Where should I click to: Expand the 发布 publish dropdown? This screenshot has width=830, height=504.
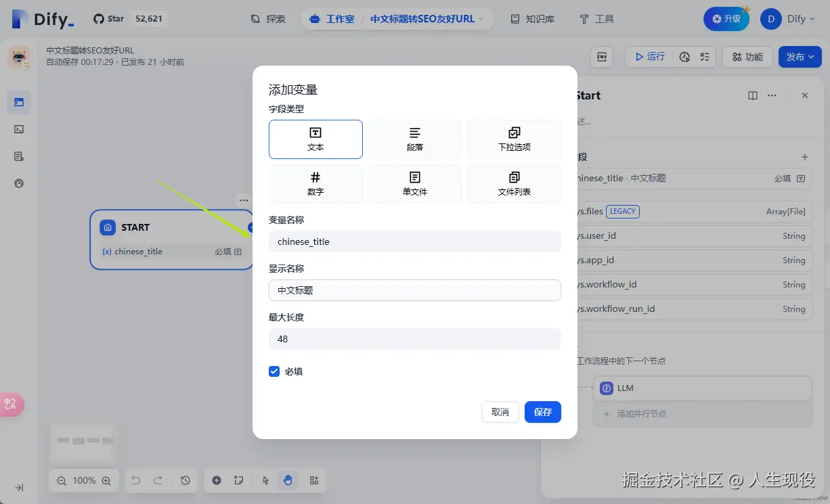click(800, 57)
